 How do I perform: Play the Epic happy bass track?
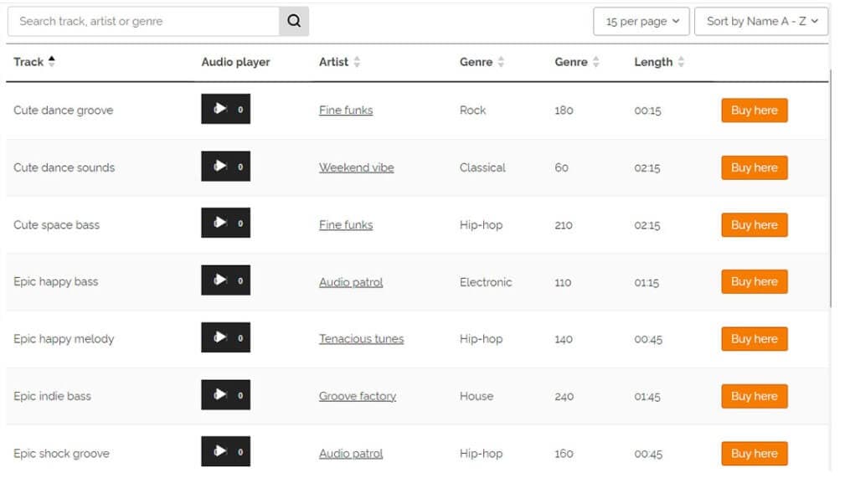pyautogui.click(x=219, y=280)
